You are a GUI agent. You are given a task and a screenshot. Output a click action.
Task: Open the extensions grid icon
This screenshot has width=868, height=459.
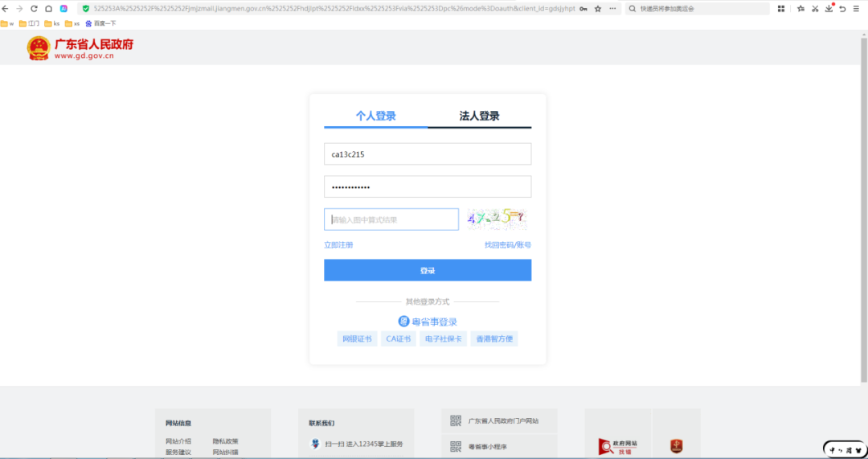780,8
